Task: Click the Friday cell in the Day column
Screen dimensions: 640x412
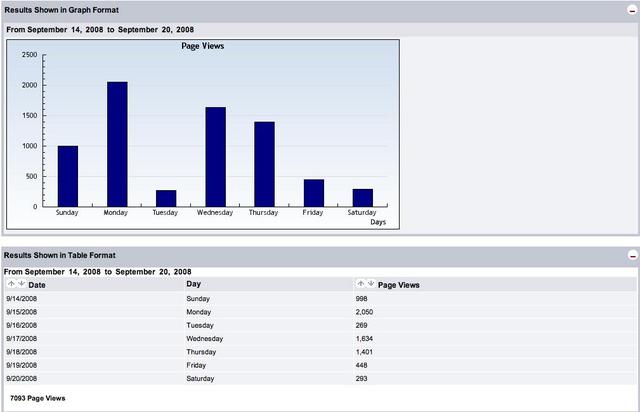Action: (x=196, y=365)
